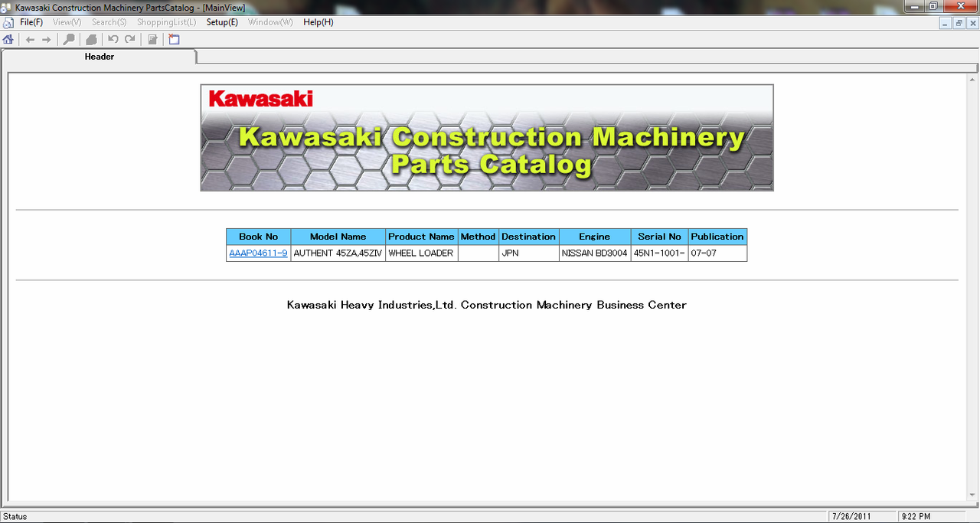Click the document icon left of File menu
This screenshot has height=523, width=980.
click(x=8, y=22)
